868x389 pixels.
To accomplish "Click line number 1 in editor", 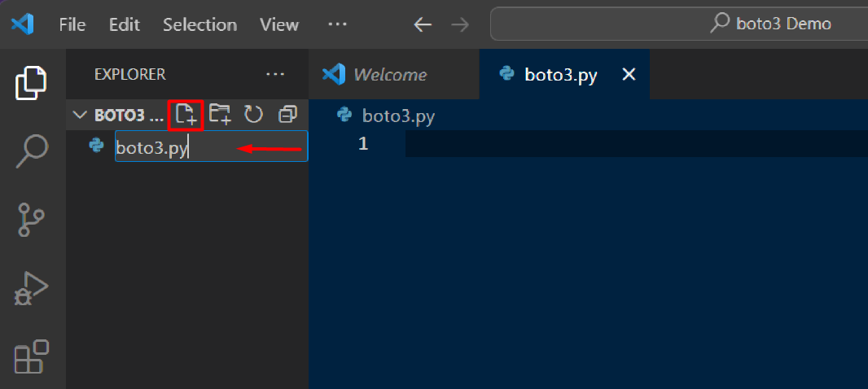I will click(x=363, y=144).
